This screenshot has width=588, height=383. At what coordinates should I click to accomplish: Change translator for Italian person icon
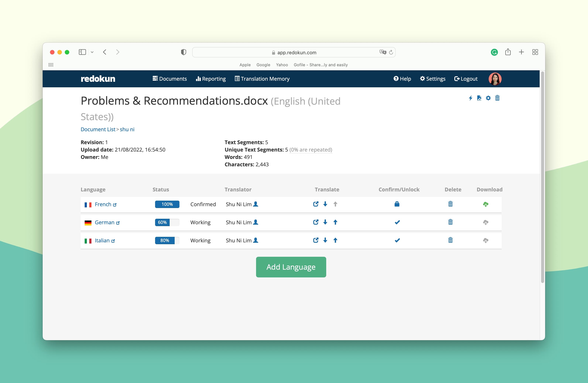click(x=256, y=240)
